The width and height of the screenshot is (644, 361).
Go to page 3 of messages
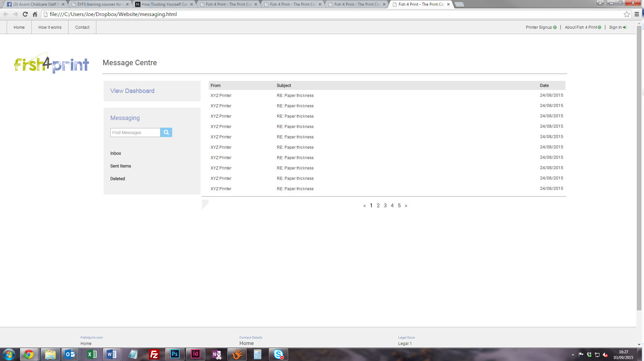coord(385,206)
